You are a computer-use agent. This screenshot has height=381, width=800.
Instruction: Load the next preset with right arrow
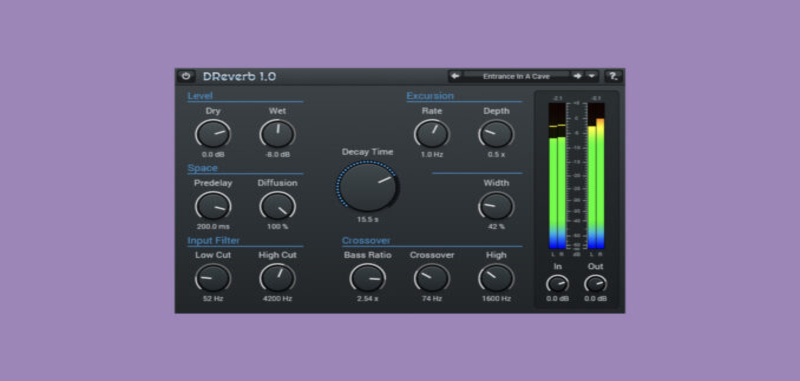(577, 76)
